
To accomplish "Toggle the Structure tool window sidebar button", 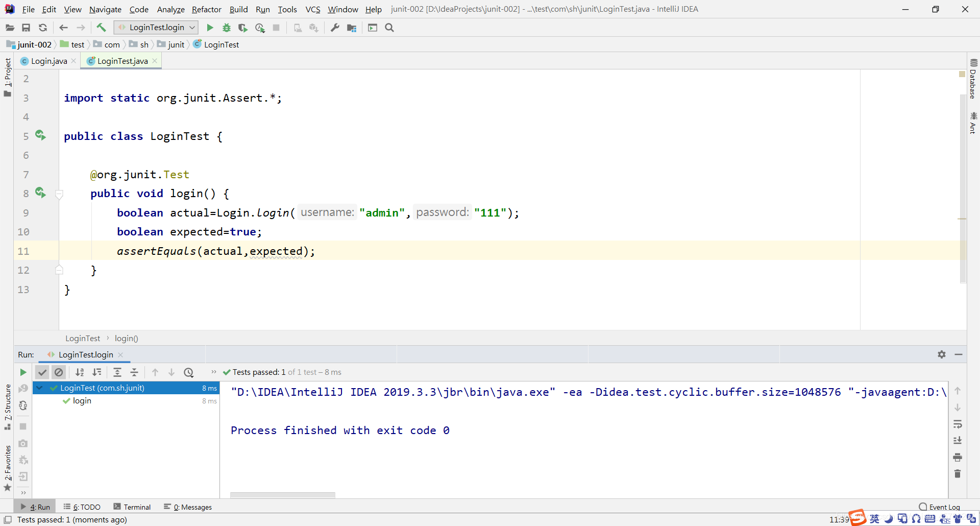I will pos(8,407).
